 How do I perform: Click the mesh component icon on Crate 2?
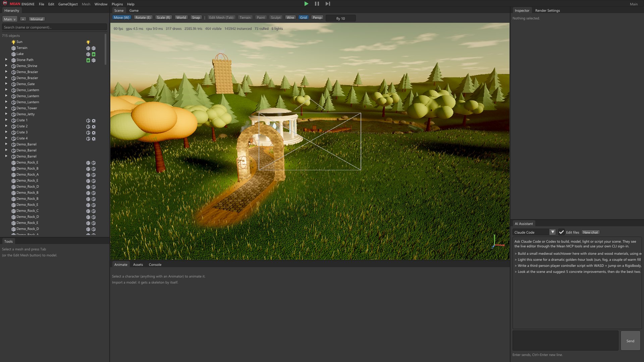(88, 126)
